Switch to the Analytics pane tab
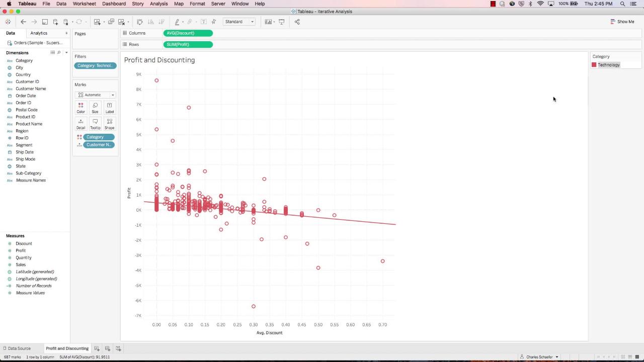Viewport: 644px width, 362px height. click(39, 33)
